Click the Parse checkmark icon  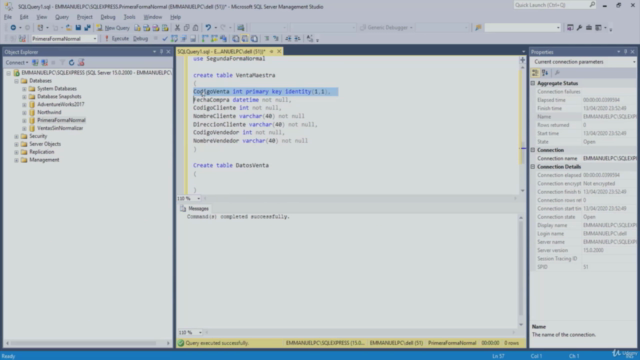165,38
